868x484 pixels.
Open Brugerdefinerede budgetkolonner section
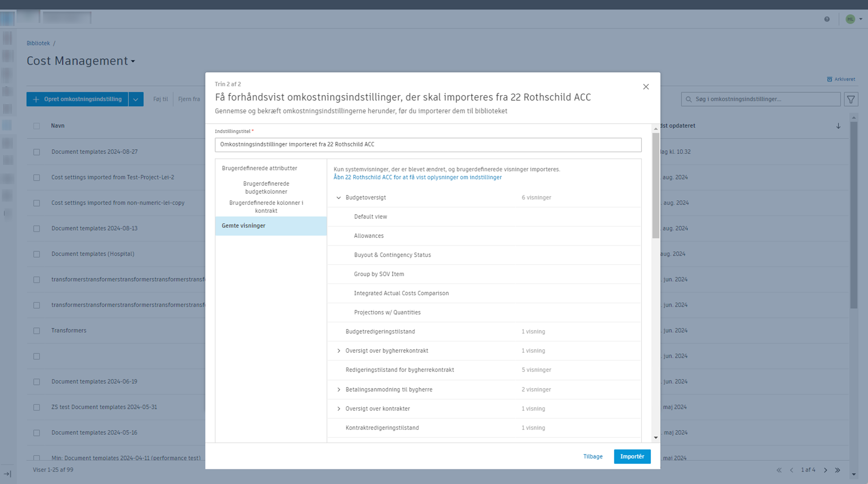coord(266,188)
